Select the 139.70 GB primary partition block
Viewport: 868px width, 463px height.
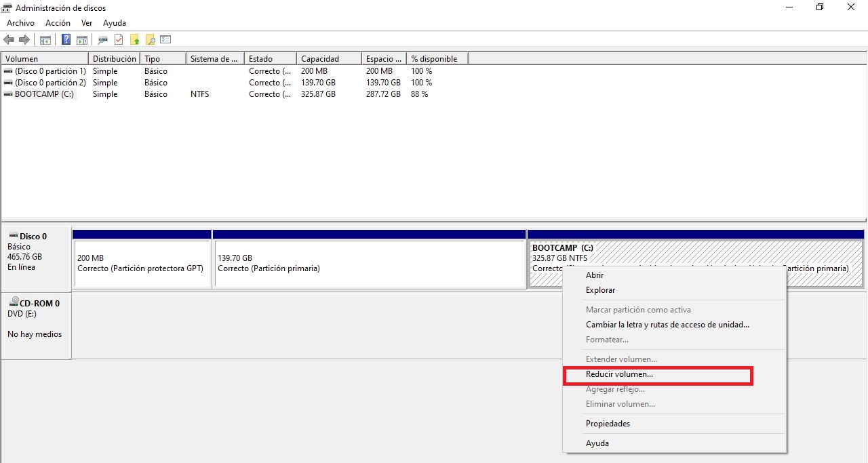(368, 264)
